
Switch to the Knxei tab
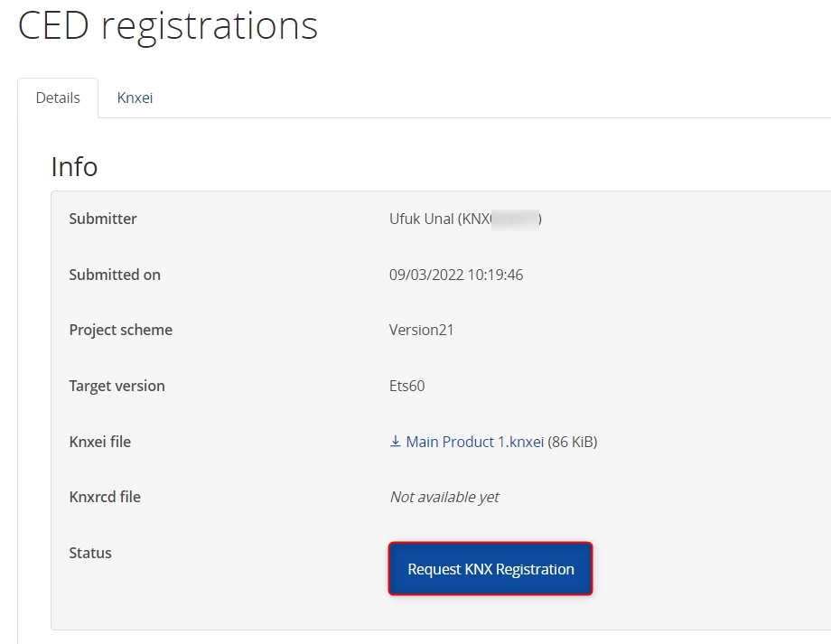(134, 98)
